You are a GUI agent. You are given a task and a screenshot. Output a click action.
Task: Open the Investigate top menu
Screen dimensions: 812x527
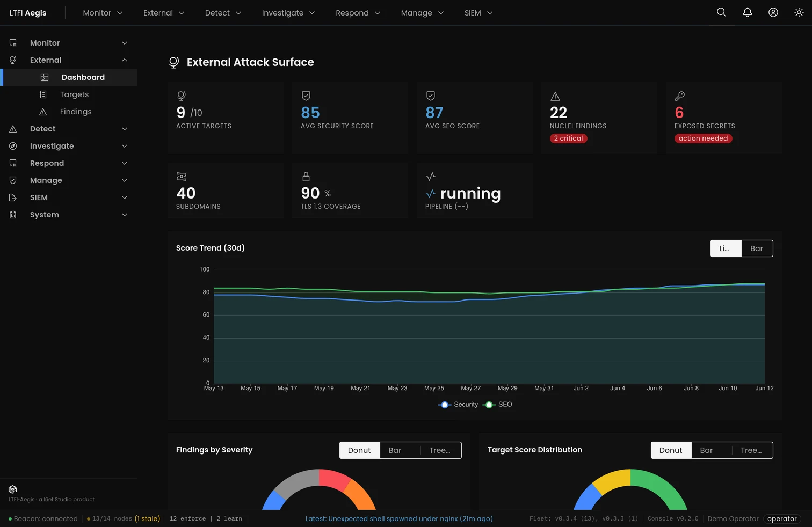(288, 13)
